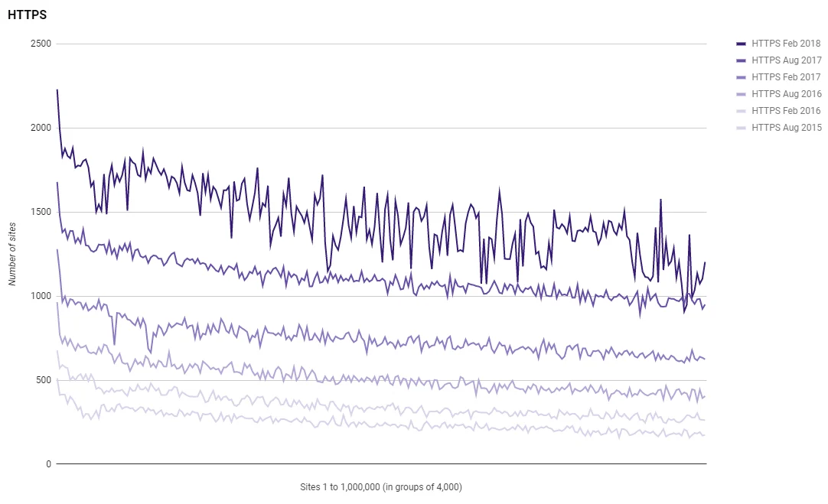Click the 2000 y-axis tick label
This screenshot has width=828, height=504.
click(41, 128)
